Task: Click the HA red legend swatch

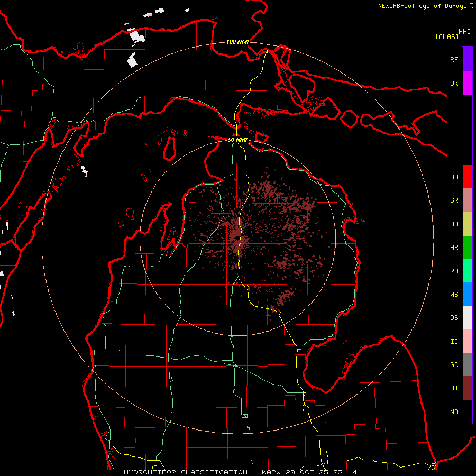Action: tap(467, 177)
